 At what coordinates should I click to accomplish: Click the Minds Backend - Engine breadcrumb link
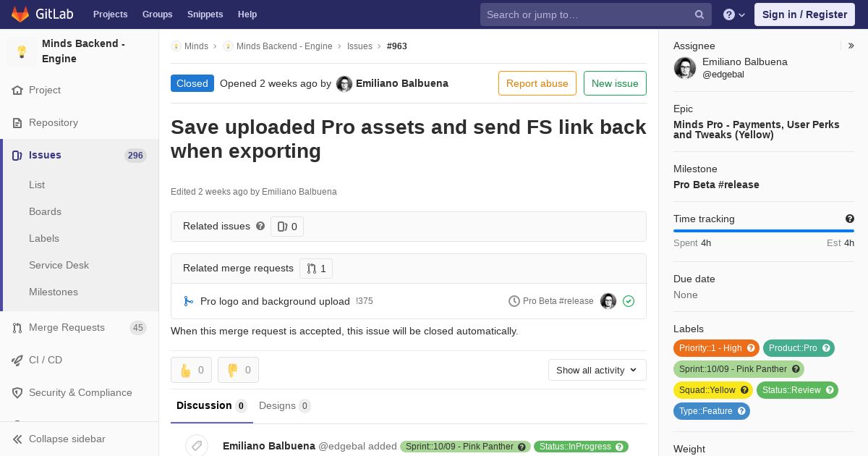click(x=284, y=46)
